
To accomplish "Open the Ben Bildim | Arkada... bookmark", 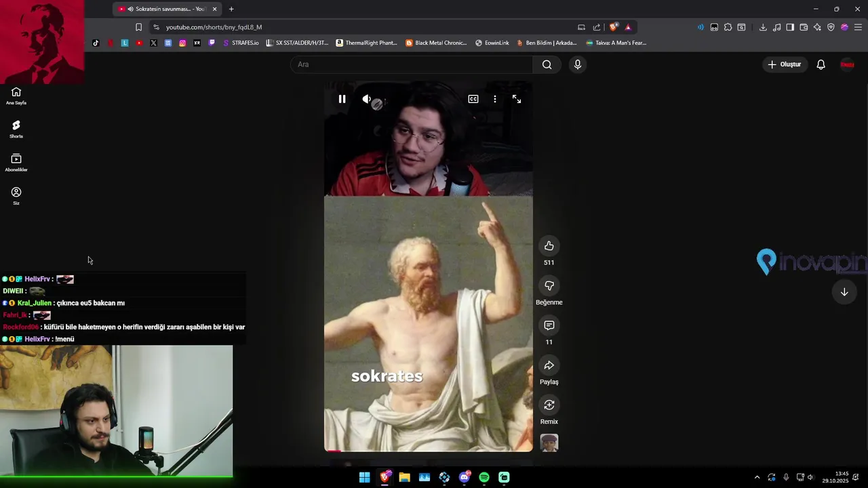I will [x=547, y=43].
